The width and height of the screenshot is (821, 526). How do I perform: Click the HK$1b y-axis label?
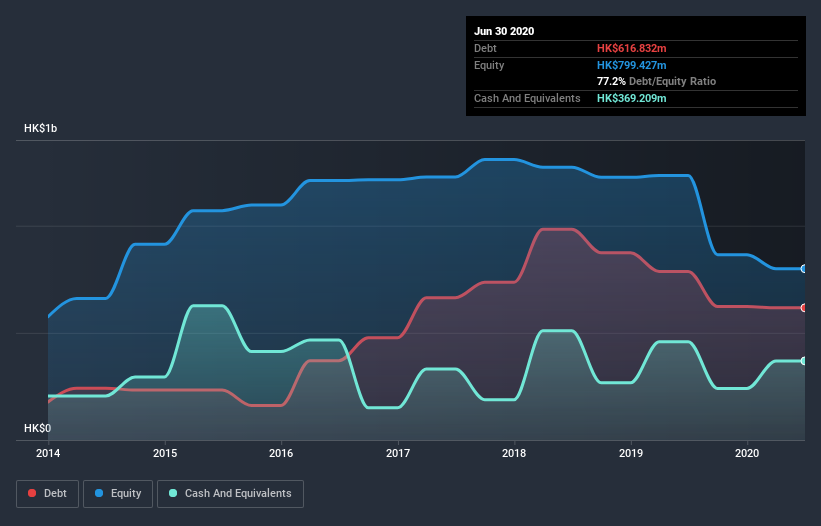coord(40,129)
